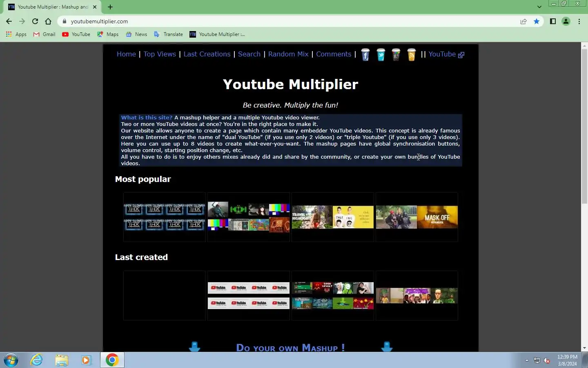The image size is (588, 368).
Task: Click the page scrollbar up arrow
Action: coord(584,46)
